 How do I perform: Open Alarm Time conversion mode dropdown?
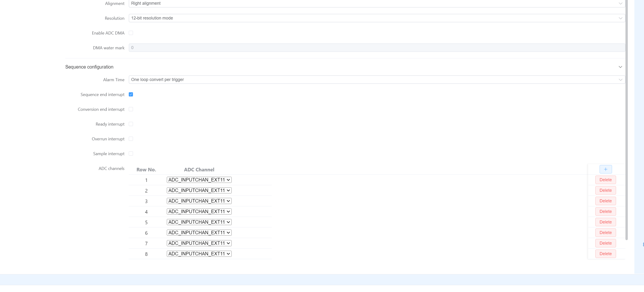pos(376,79)
